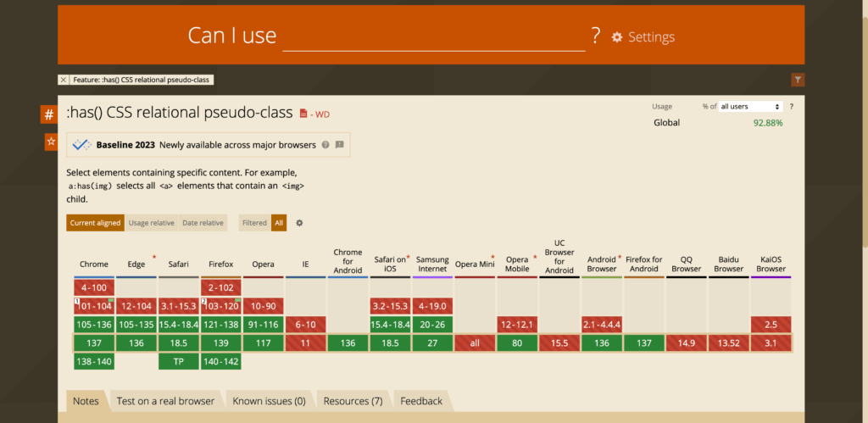This screenshot has width=868, height=423.
Task: Switch to Date relative view
Action: (203, 223)
